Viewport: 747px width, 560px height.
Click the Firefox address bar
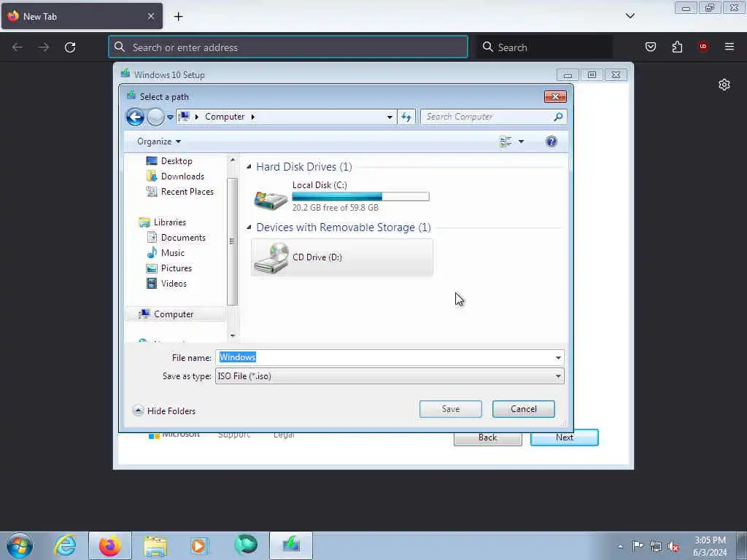pyautogui.click(x=288, y=47)
